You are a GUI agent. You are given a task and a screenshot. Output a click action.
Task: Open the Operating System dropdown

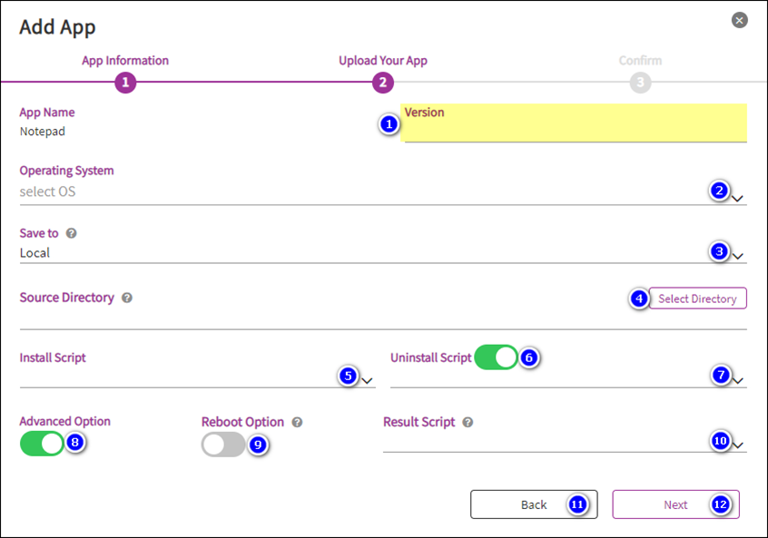click(x=738, y=198)
